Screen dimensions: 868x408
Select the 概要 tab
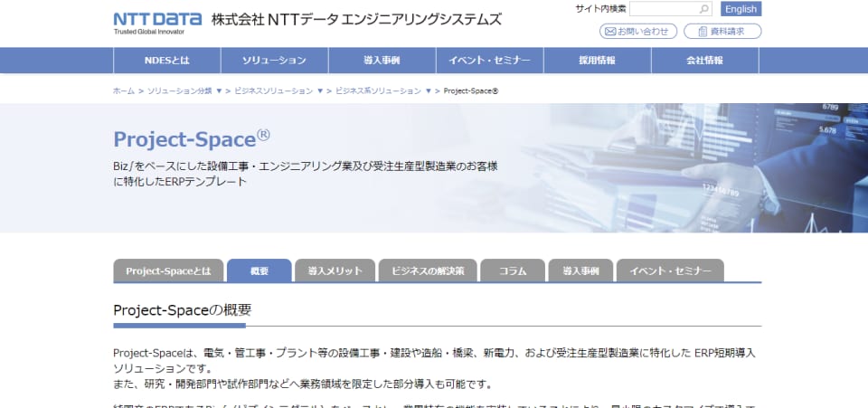[x=259, y=270]
